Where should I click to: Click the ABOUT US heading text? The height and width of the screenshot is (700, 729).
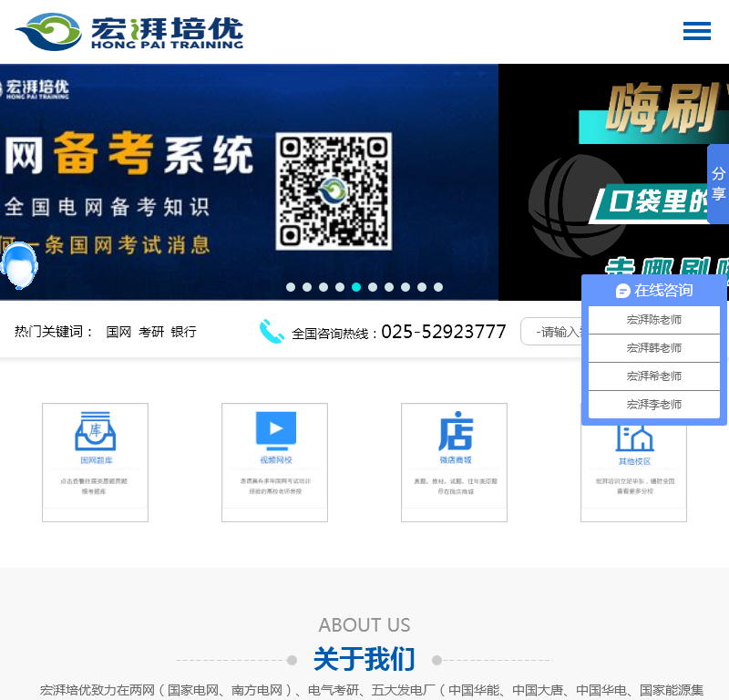(x=364, y=625)
